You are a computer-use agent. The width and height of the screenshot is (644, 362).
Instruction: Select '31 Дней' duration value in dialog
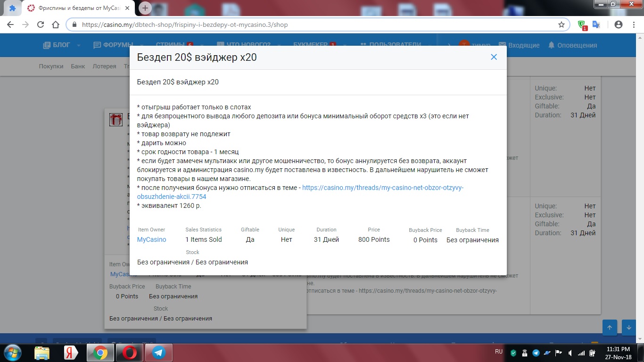(x=326, y=239)
